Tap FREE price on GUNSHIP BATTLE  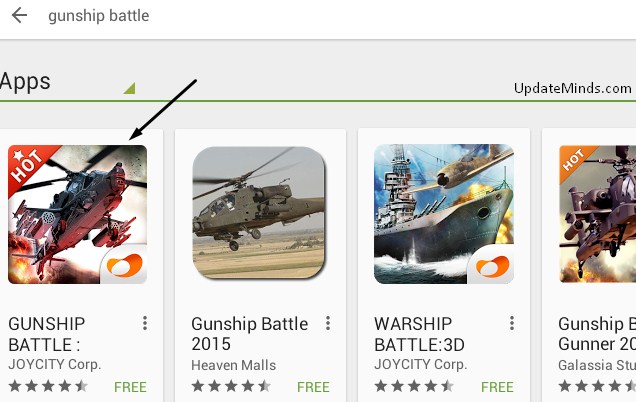pos(130,387)
